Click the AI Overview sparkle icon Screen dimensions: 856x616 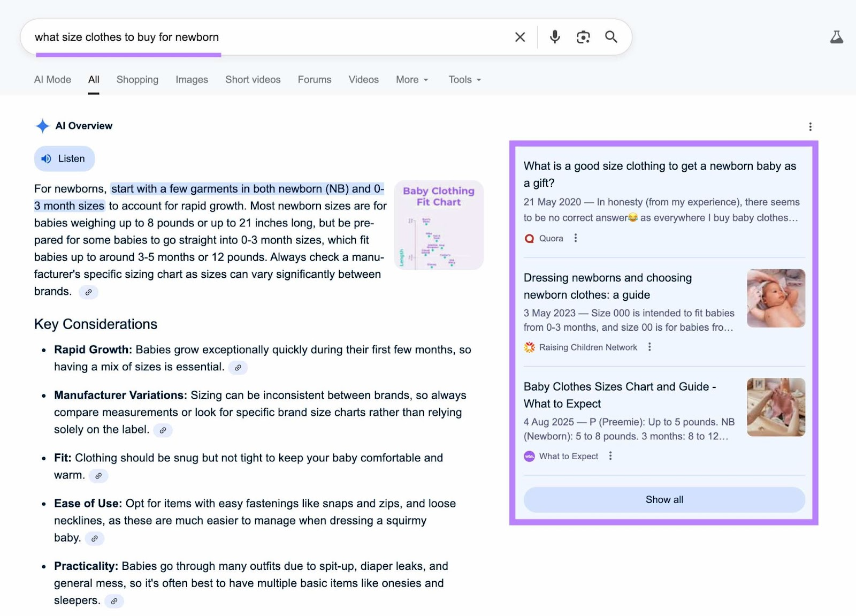coord(41,126)
